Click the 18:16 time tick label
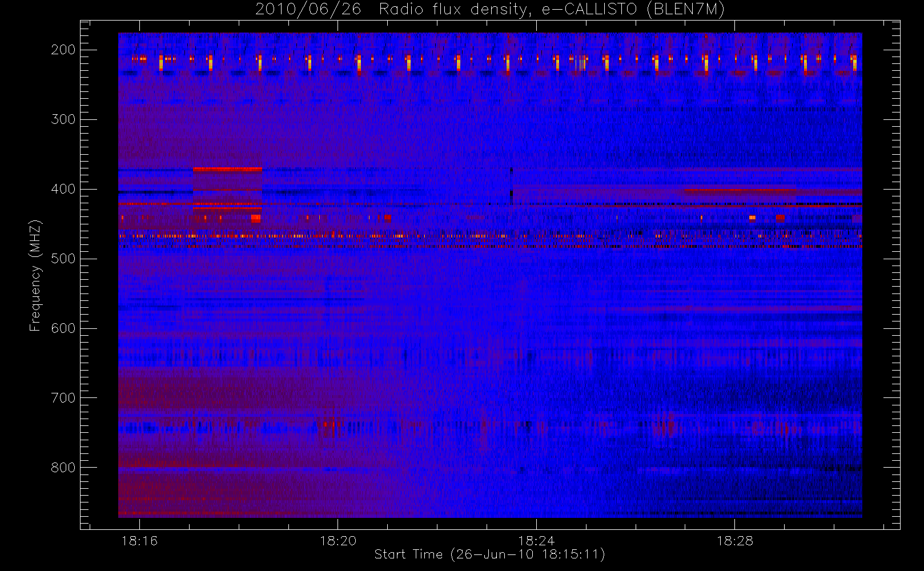 click(x=139, y=541)
